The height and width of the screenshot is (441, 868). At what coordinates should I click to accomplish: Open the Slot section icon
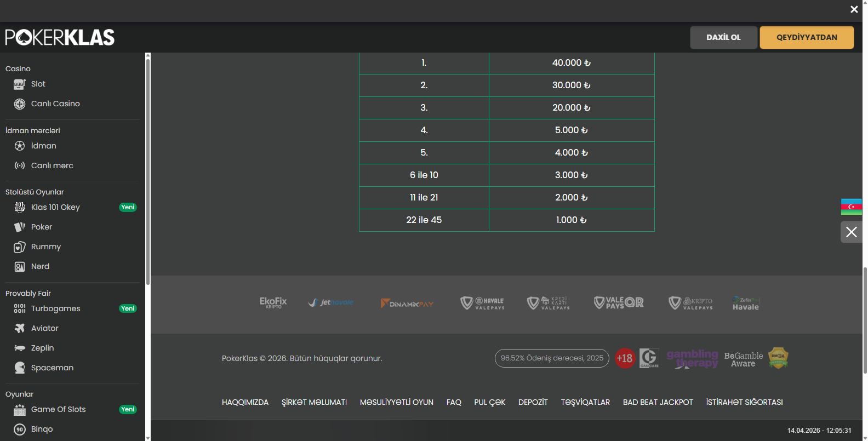[20, 84]
